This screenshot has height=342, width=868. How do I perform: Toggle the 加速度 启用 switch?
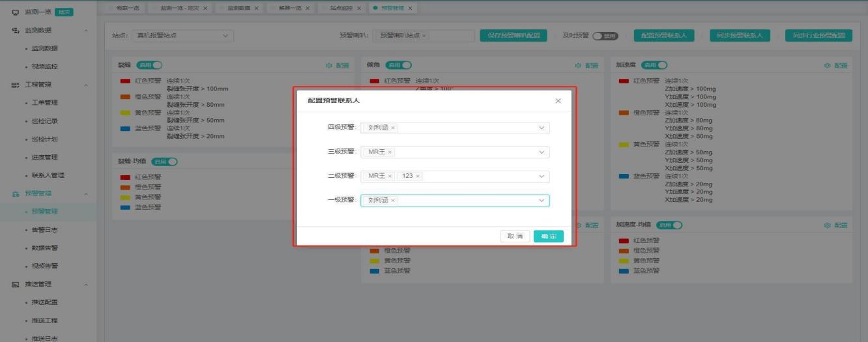[654, 65]
